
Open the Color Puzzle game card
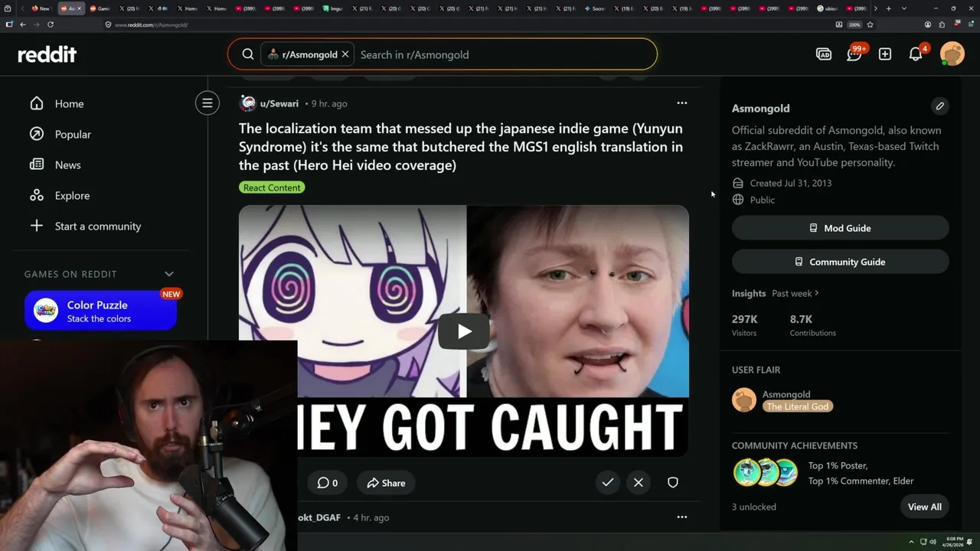point(100,311)
